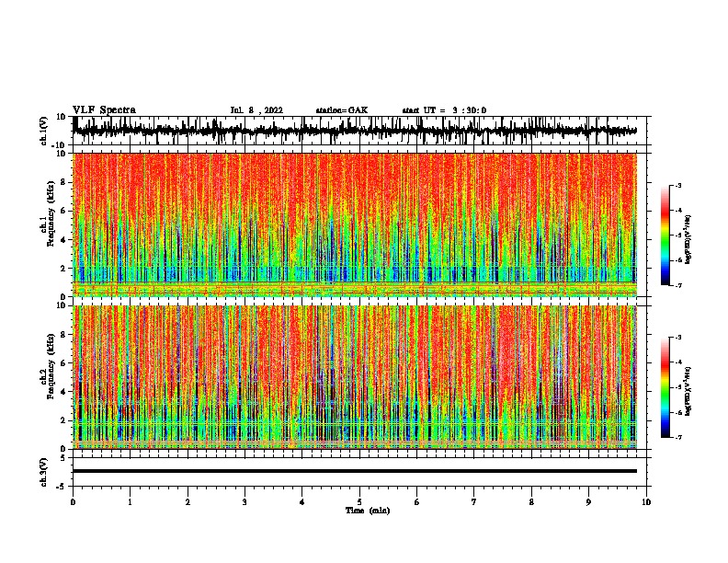Image resolution: width=728 pixels, height=563 pixels.
Task: Click time axis tick label "1"
Action: pyautogui.click(x=130, y=502)
